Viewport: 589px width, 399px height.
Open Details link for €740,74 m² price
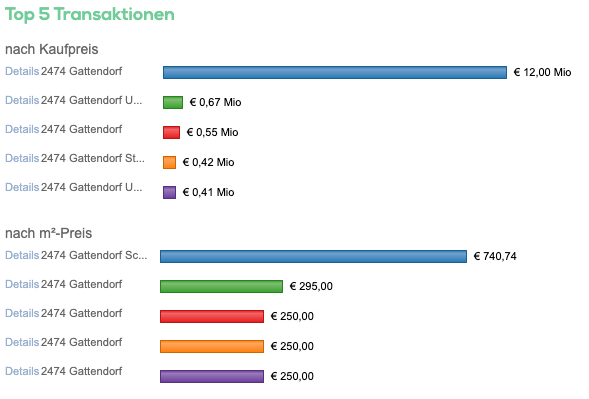coord(22,255)
